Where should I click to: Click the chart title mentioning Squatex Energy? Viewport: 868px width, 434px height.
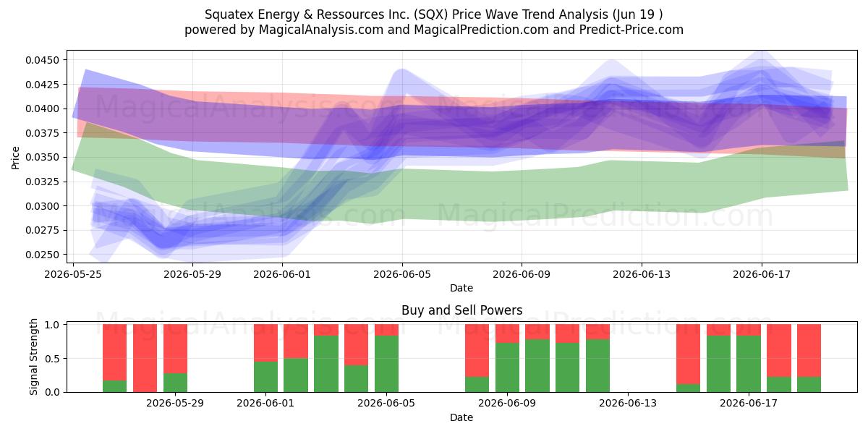click(434, 14)
